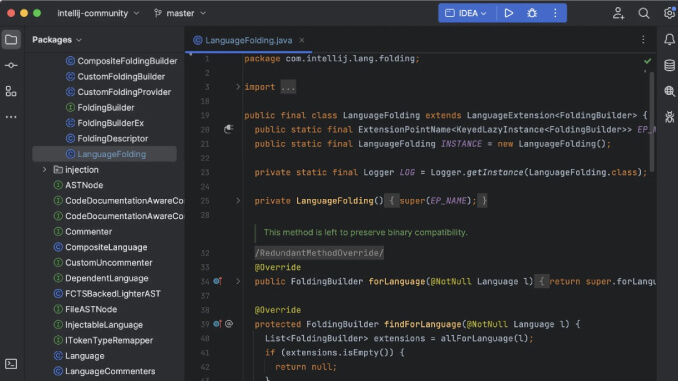Open the right sidebar bug-shaped tool window icon

pyautogui.click(x=669, y=116)
